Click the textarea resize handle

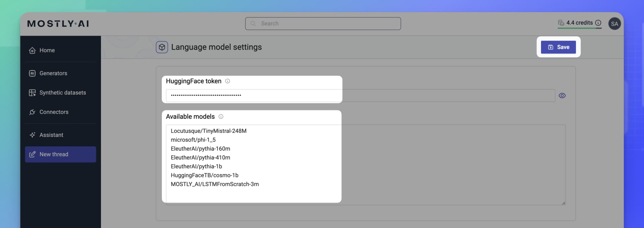click(x=563, y=203)
